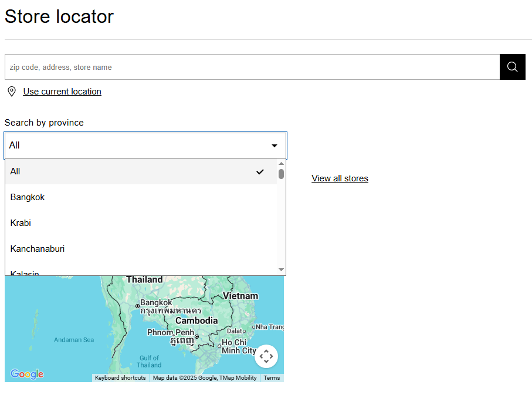The image size is (532, 405).
Task: Focus the zip code and address search field
Action: (x=252, y=67)
